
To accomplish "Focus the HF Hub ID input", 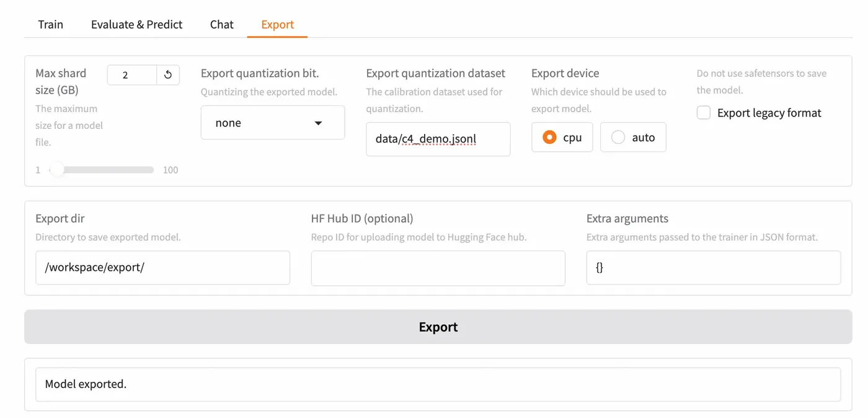I will pos(438,268).
